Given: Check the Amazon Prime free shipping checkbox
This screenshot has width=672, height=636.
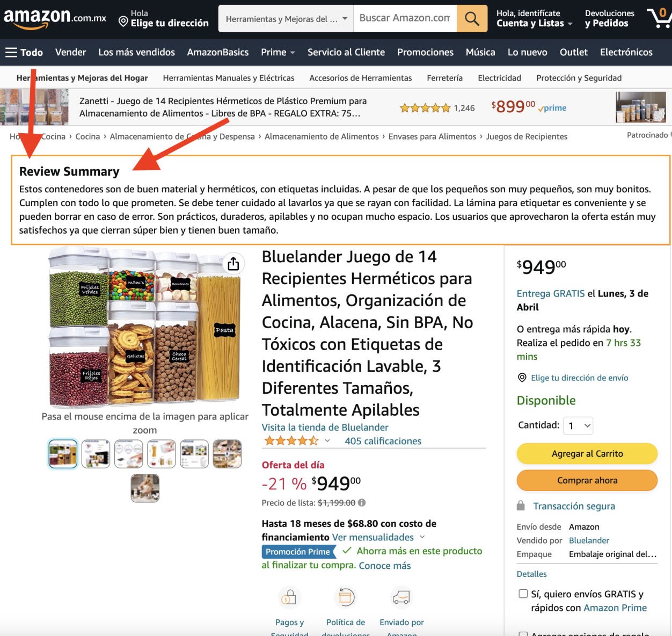Looking at the screenshot, I should (x=523, y=594).
